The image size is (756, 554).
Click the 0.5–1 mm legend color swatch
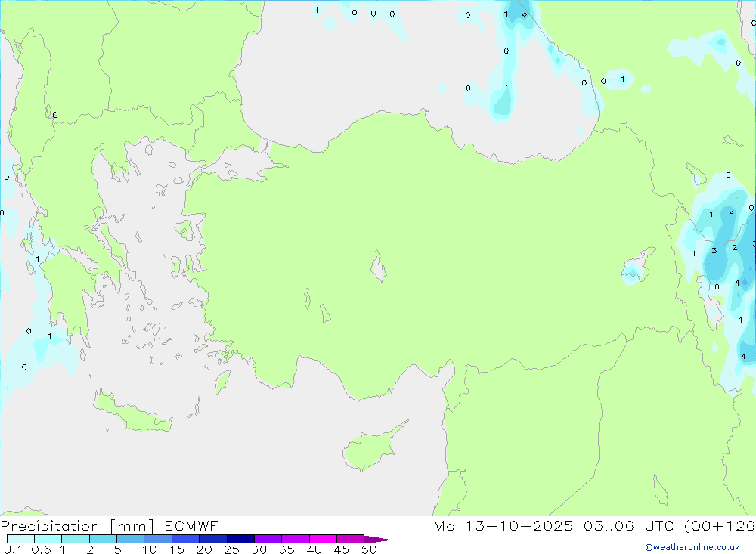coord(48,539)
